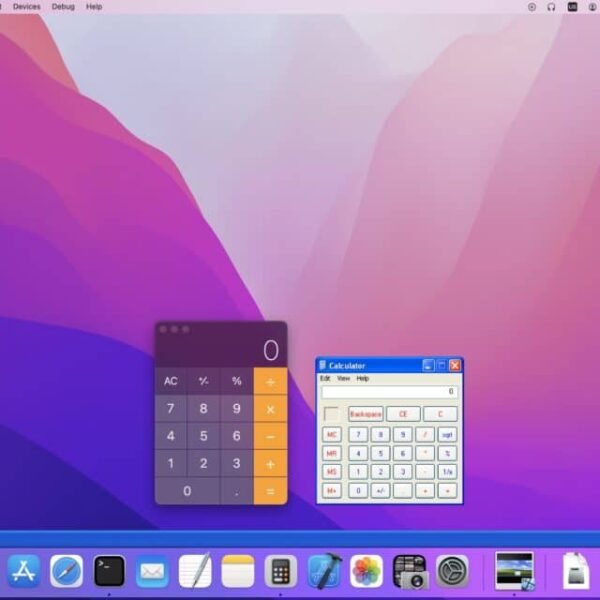600x600 pixels.
Task: Click Backspace in Windows Calculator
Action: coord(366,414)
